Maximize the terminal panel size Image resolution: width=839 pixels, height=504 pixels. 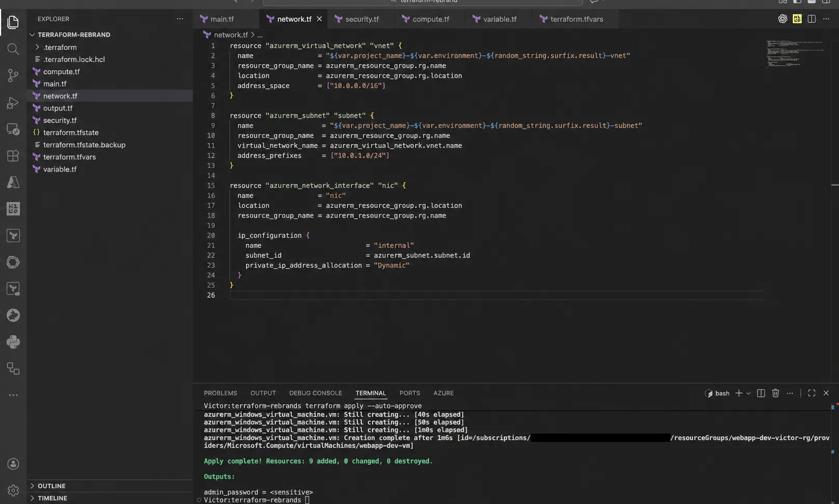pyautogui.click(x=812, y=393)
